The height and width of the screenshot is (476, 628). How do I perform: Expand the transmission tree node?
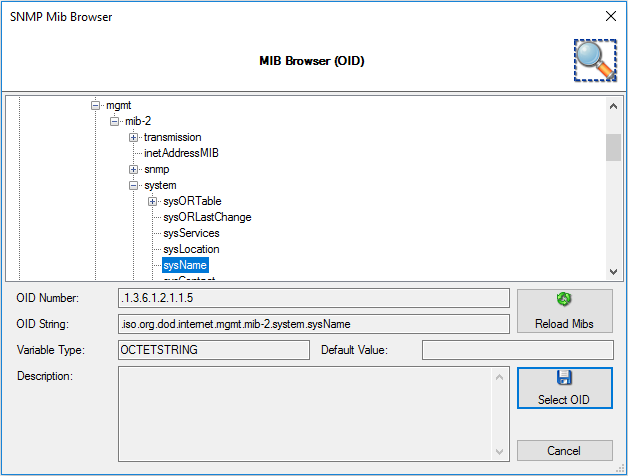(134, 137)
